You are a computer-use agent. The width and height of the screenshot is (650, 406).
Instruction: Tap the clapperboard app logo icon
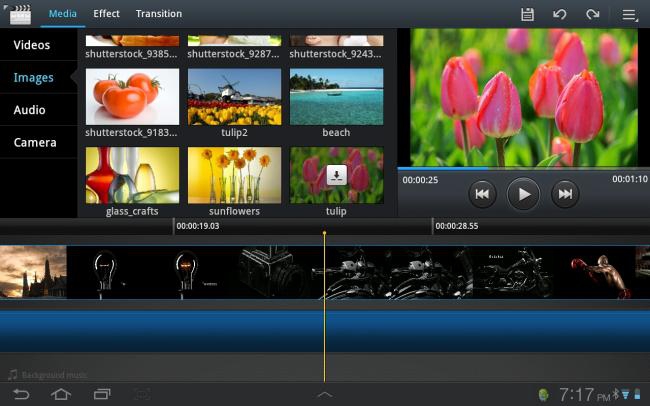click(19, 15)
